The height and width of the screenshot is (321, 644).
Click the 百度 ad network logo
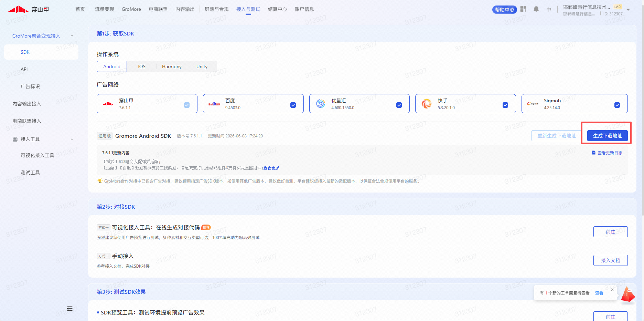pyautogui.click(x=214, y=104)
